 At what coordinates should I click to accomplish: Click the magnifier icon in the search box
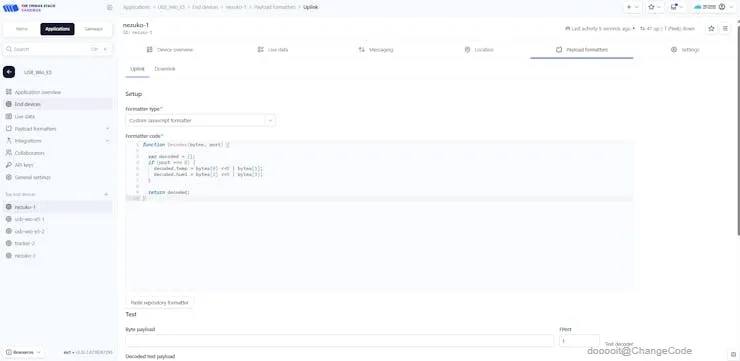(x=8, y=49)
